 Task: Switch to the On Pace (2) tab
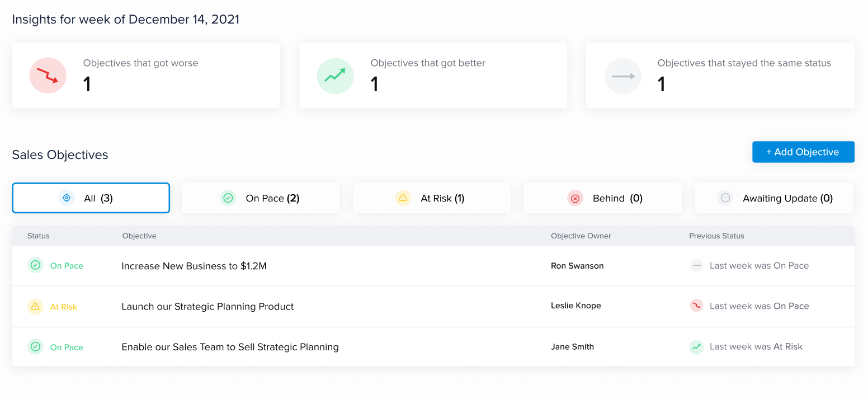[x=261, y=198]
